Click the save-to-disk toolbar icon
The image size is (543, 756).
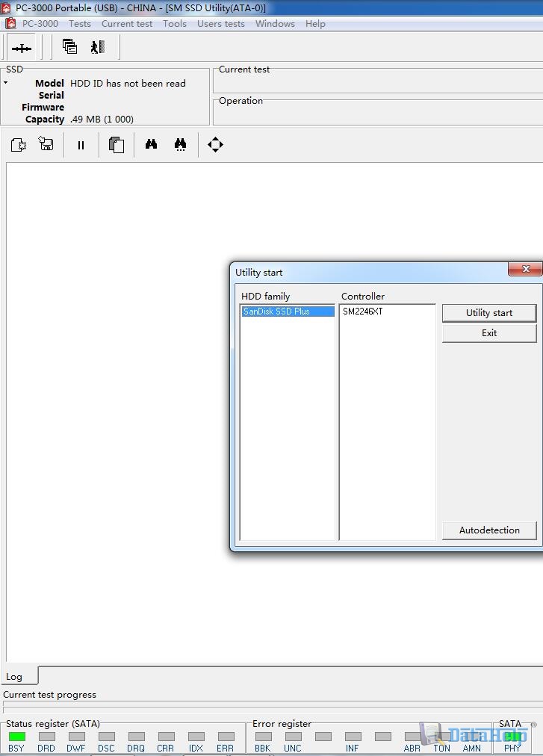46,143
